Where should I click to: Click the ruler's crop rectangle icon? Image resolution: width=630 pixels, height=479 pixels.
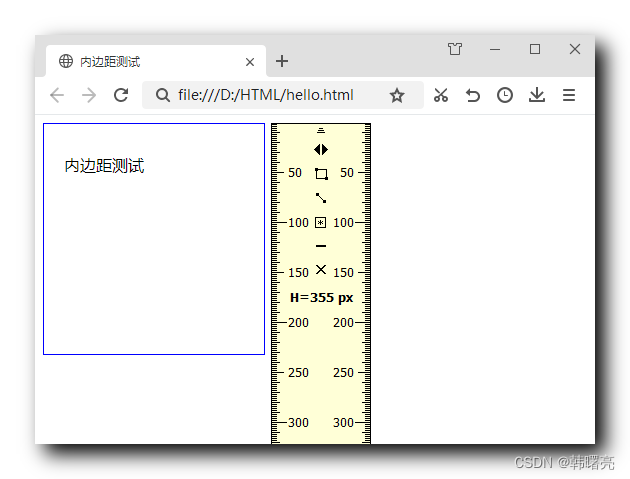pyautogui.click(x=321, y=174)
